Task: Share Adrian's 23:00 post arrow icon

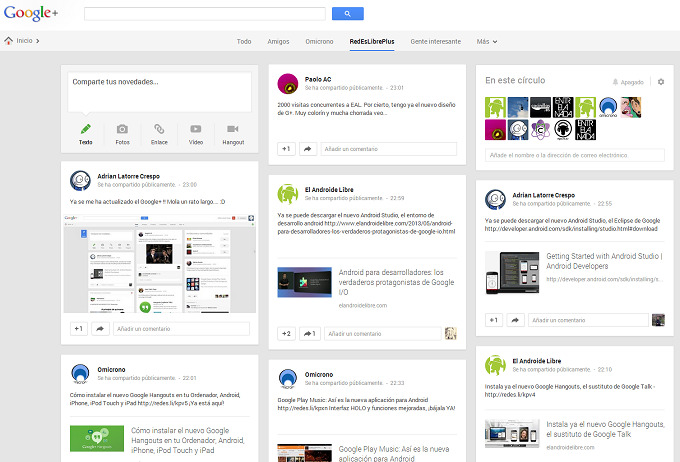Action: [100, 329]
